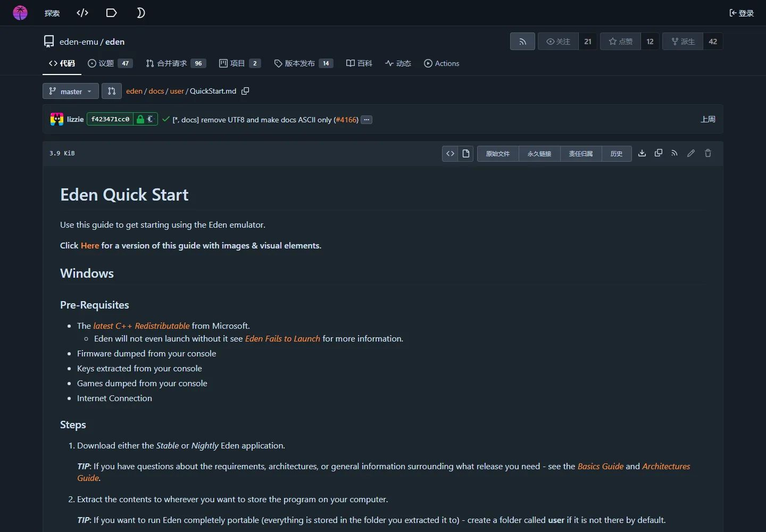Go to eden root in breadcrumb
This screenshot has height=532, width=766.
click(x=134, y=91)
